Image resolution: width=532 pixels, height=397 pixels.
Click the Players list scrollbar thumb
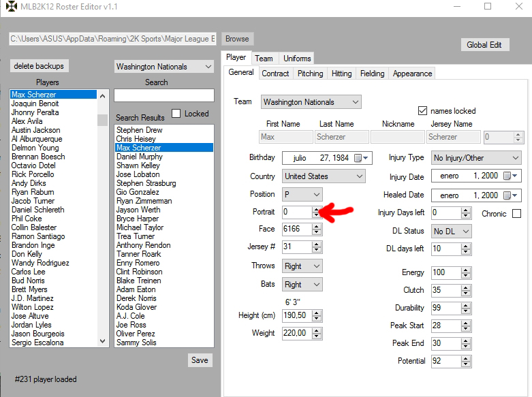click(x=102, y=120)
